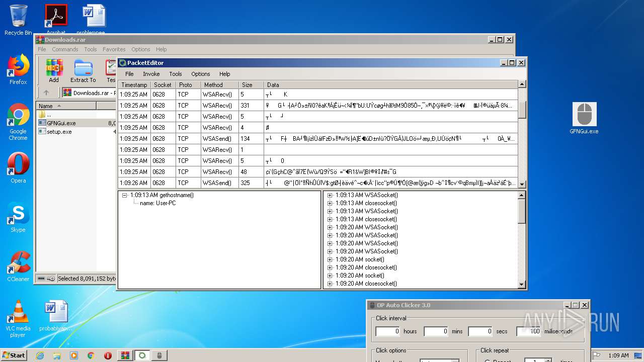Open the Windows Start menu
The width and height of the screenshot is (644, 362).
coord(14,355)
